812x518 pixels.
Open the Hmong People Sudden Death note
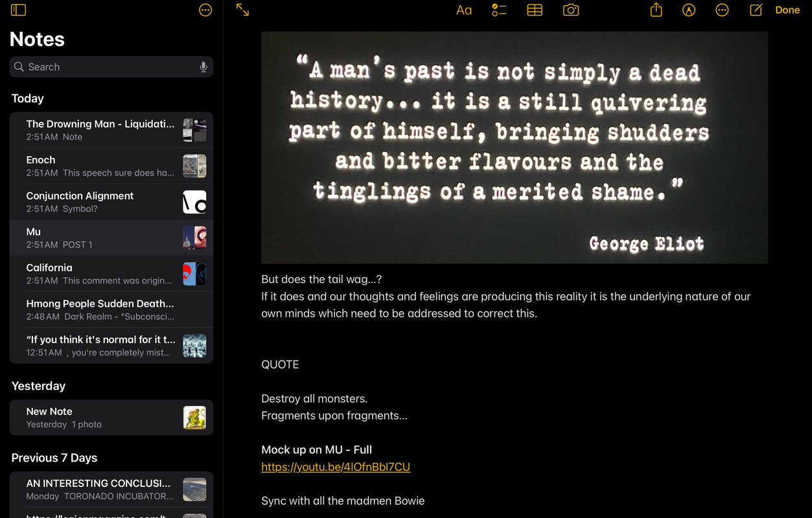click(111, 310)
